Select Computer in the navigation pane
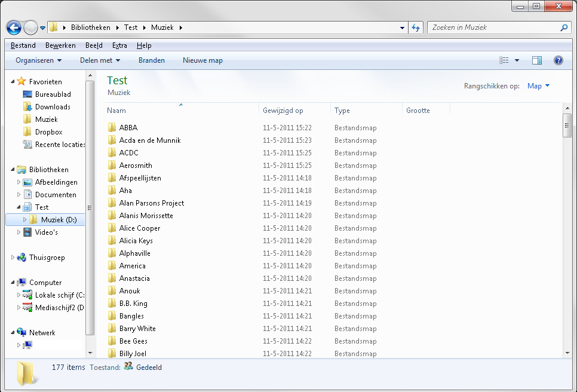Viewport: 577px width, 392px height. click(45, 282)
